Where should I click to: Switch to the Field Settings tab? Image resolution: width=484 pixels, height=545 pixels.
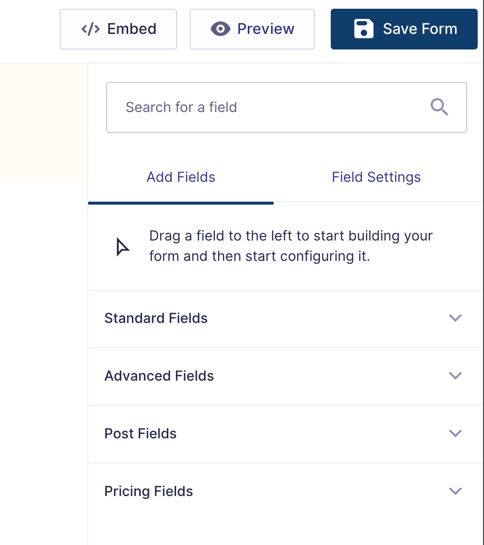tap(376, 177)
